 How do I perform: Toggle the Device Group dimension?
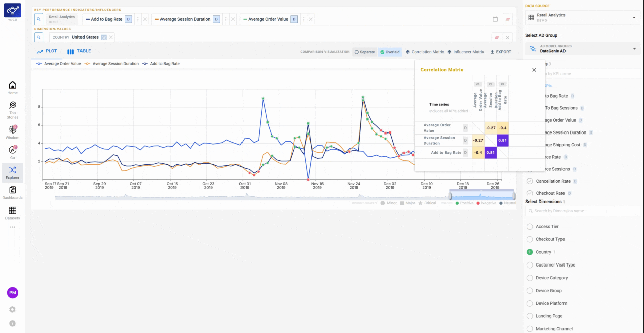[x=530, y=291]
